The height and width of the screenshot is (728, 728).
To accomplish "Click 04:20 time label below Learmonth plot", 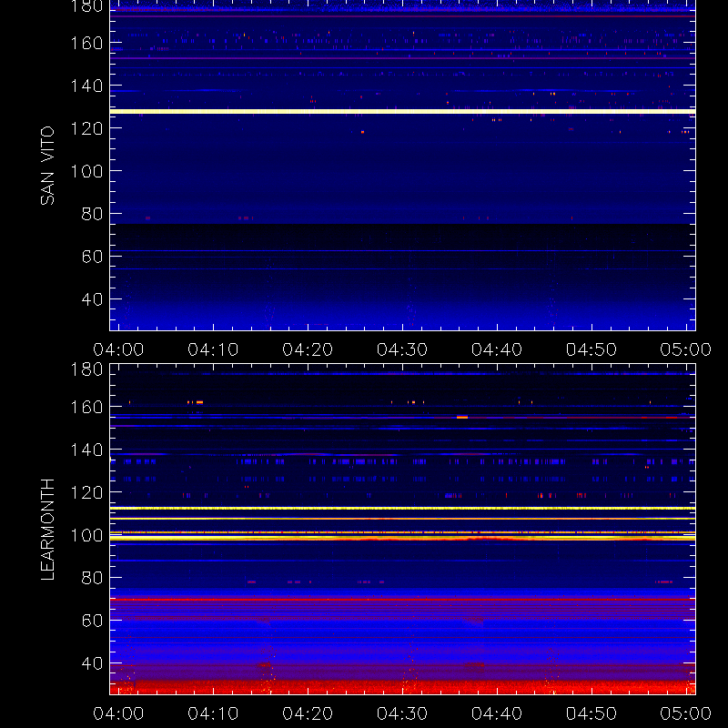I will click(308, 713).
